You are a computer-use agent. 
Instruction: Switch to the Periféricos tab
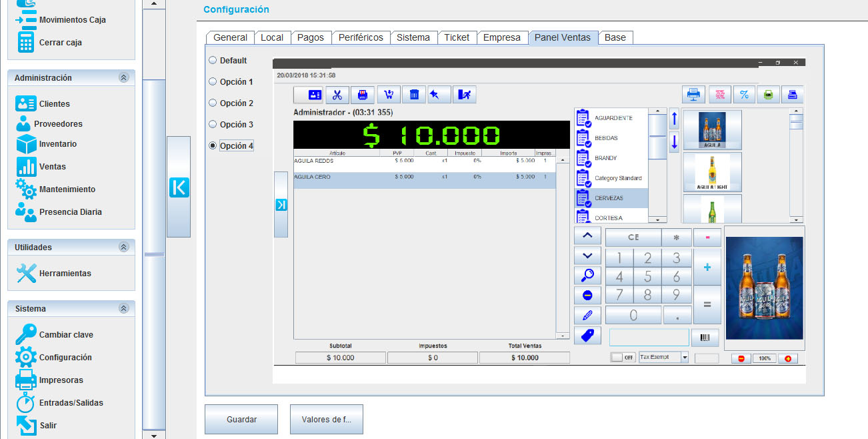click(x=361, y=37)
